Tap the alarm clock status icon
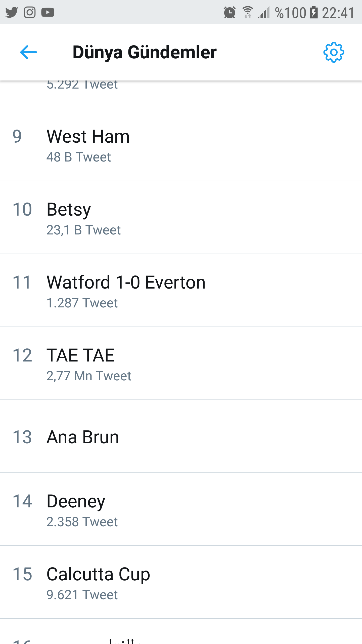 click(230, 13)
